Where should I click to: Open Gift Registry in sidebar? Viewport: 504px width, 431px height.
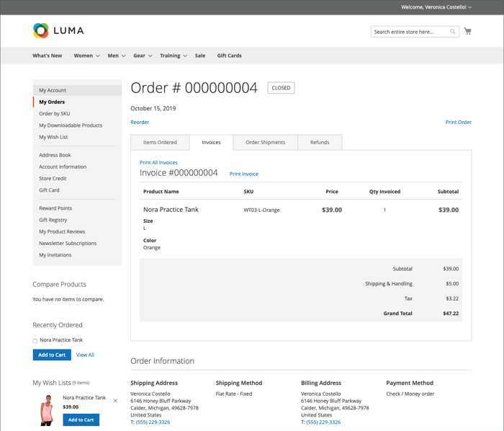(53, 220)
